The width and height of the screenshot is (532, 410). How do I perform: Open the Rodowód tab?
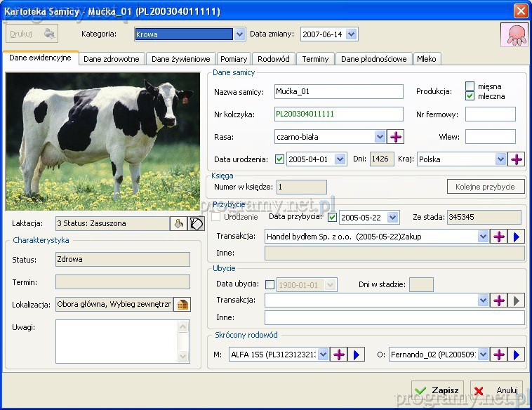click(x=273, y=59)
